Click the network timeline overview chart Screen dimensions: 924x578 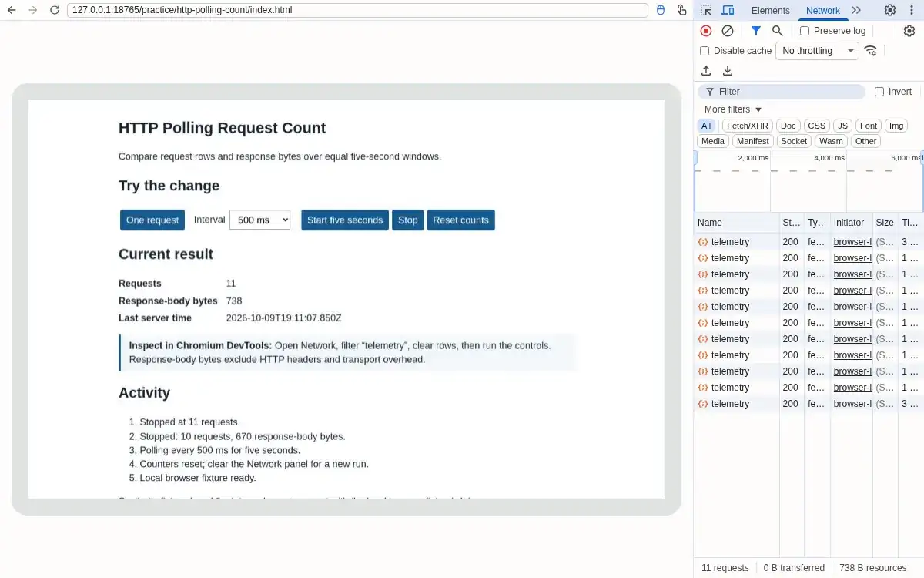808,181
